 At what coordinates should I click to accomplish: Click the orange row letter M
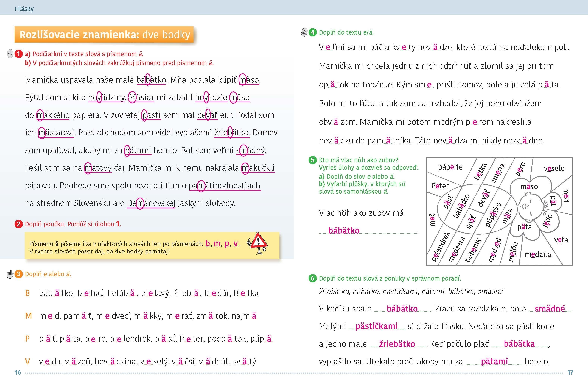point(28,316)
